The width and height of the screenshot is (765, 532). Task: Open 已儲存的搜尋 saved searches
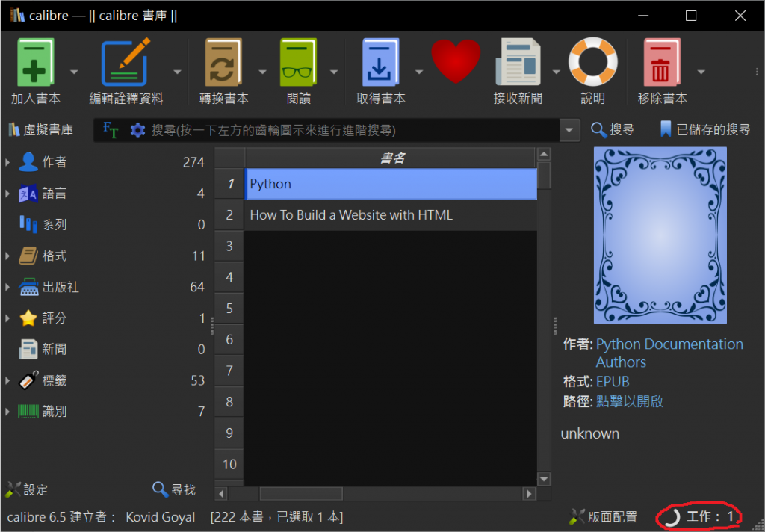(705, 130)
